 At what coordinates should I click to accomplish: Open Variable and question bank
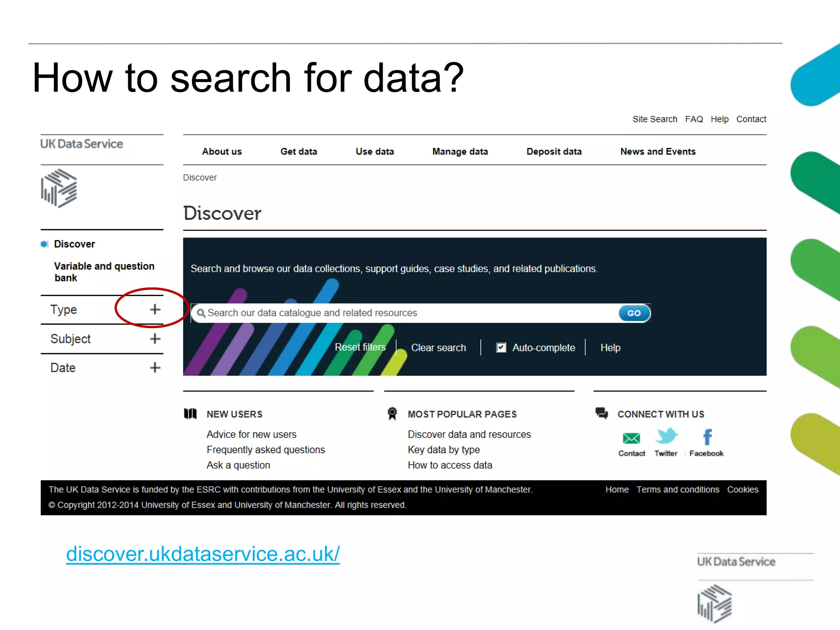[104, 272]
